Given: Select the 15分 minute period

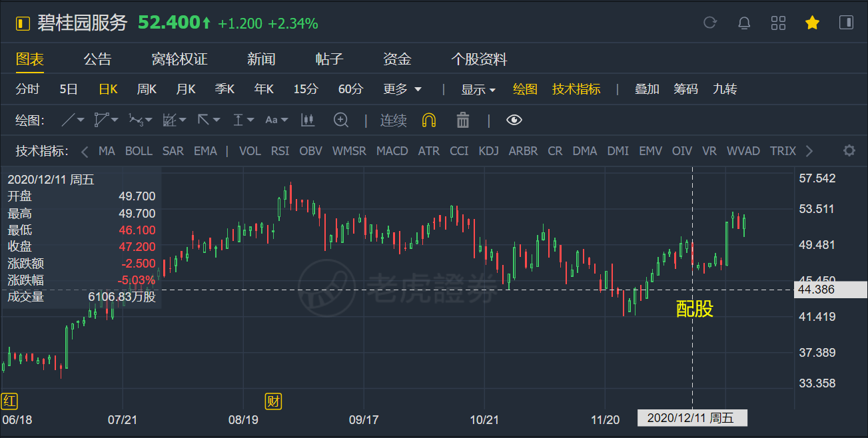Looking at the screenshot, I should pyautogui.click(x=306, y=89).
